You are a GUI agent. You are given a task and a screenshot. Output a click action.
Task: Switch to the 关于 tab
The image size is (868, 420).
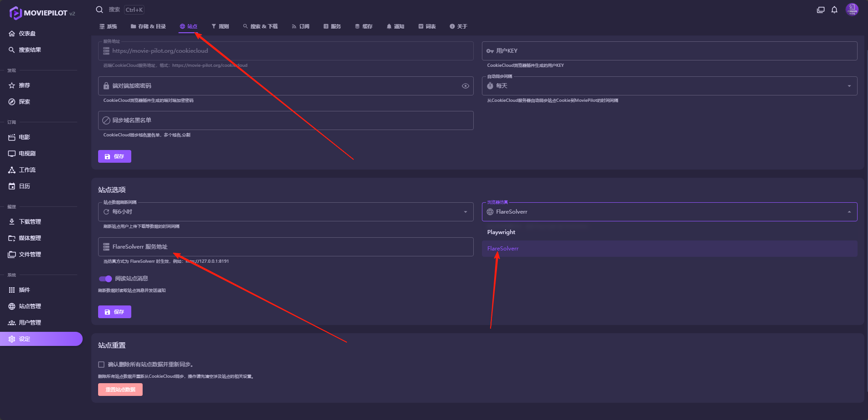pyautogui.click(x=458, y=26)
